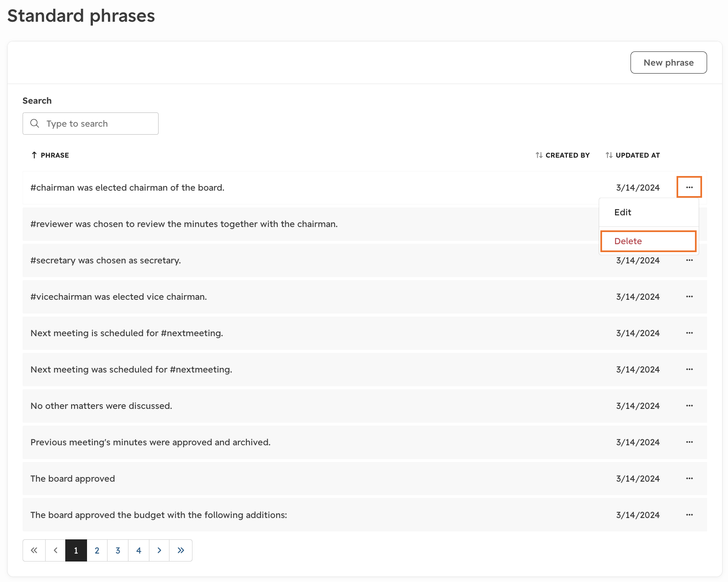Jump to the last page arrow
The width and height of the screenshot is (728, 582).
(181, 550)
